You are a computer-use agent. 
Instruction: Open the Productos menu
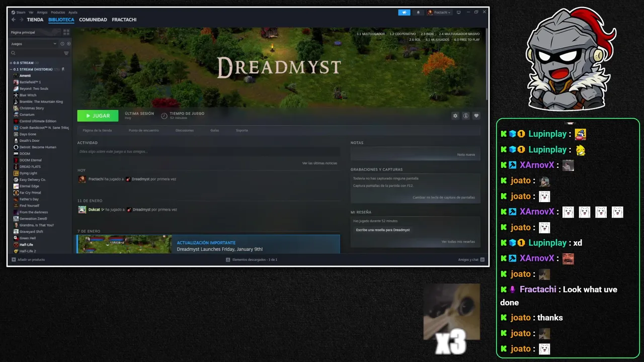(58, 12)
